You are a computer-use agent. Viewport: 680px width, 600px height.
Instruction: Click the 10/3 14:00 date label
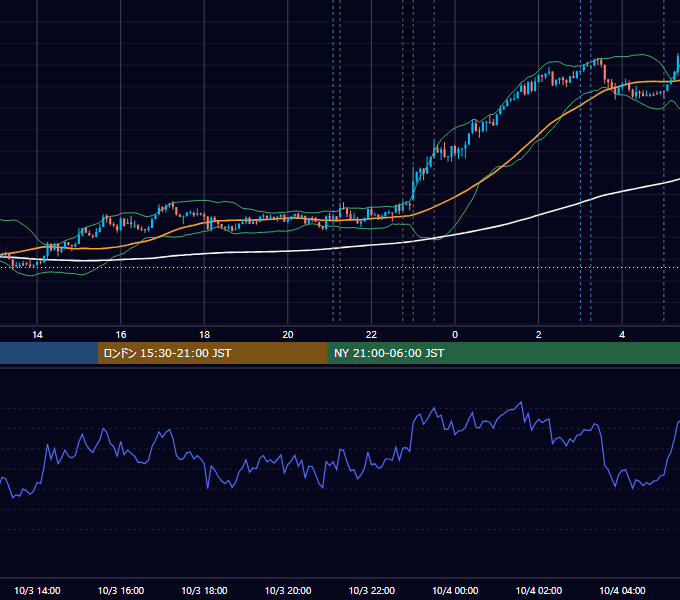pyautogui.click(x=37, y=590)
